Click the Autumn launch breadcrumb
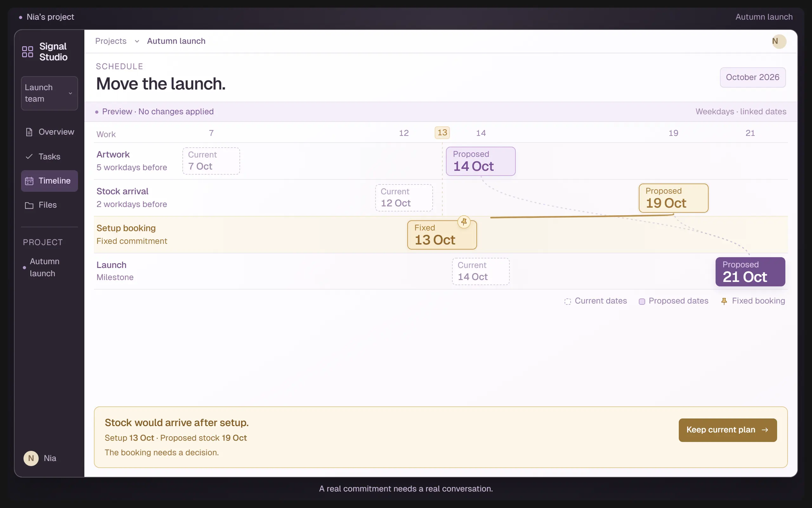 pos(176,41)
